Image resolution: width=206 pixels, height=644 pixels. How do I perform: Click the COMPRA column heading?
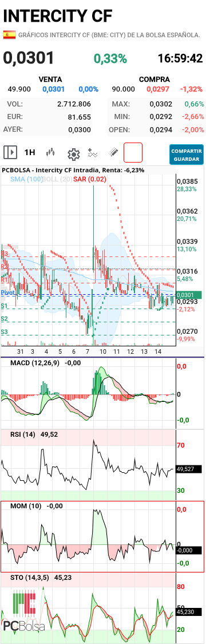pos(154,79)
